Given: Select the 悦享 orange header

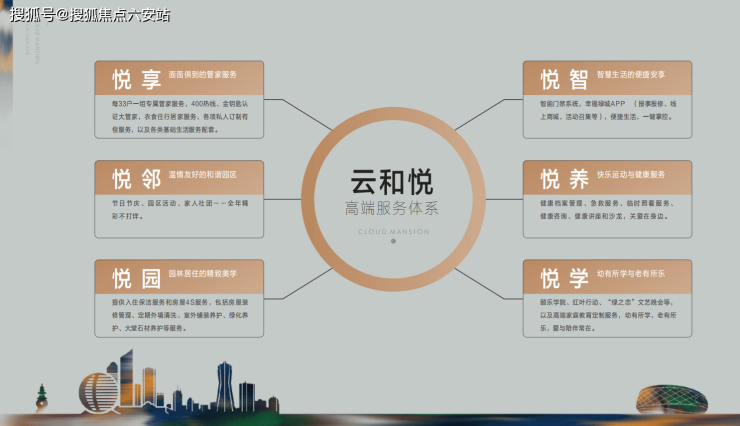Looking at the screenshot, I should (x=180, y=77).
